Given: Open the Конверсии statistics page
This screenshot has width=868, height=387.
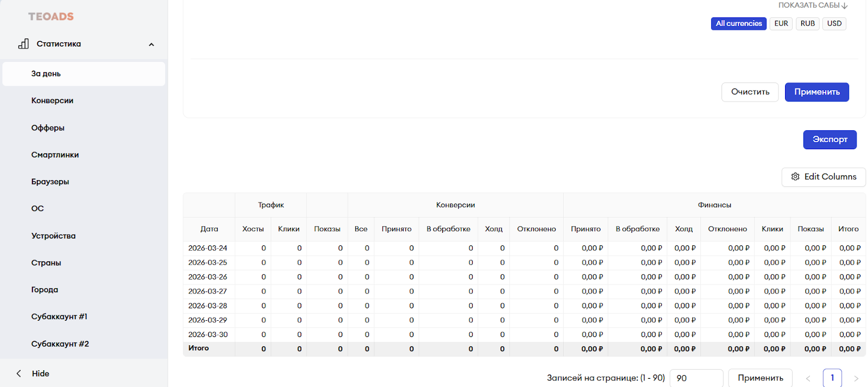Looking at the screenshot, I should pyautogui.click(x=52, y=100).
